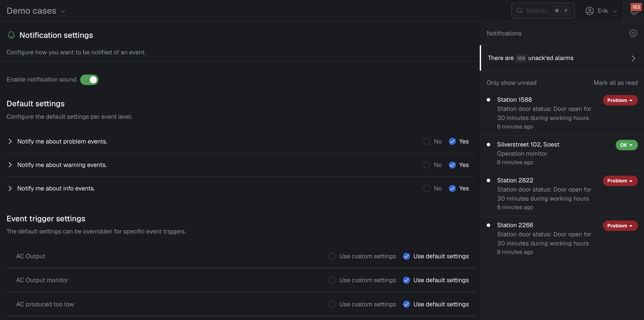The image size is (644, 320).
Task: Click the AC Output trigger row label
Action: [30, 256]
